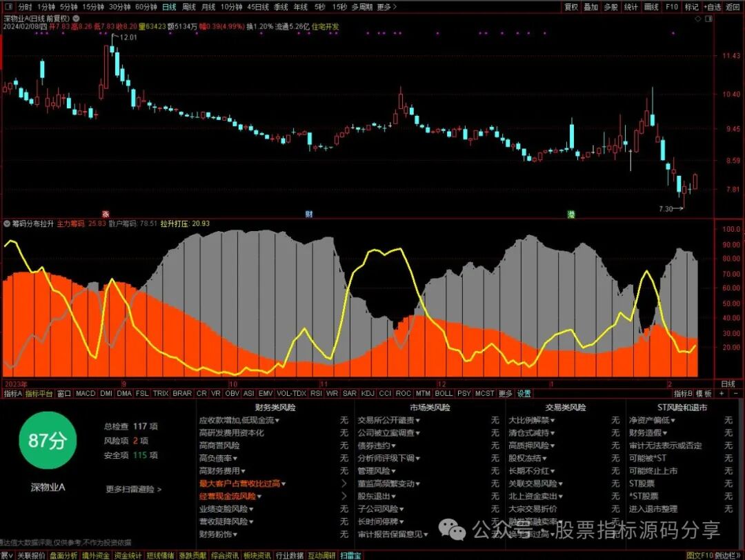Image resolution: width=745 pixels, height=560 pixels.
Task: Click the panel layout icon before 分时
Action: tap(9, 7)
